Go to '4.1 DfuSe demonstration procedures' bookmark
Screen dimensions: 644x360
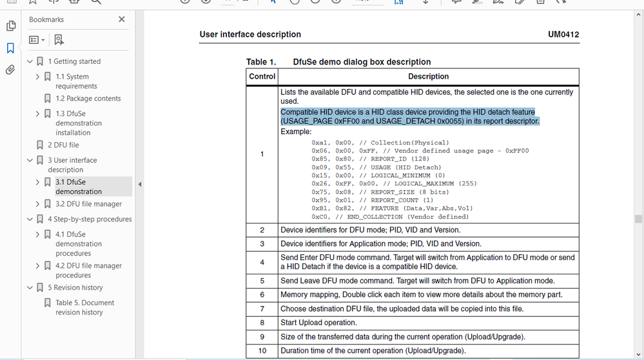[x=79, y=243]
